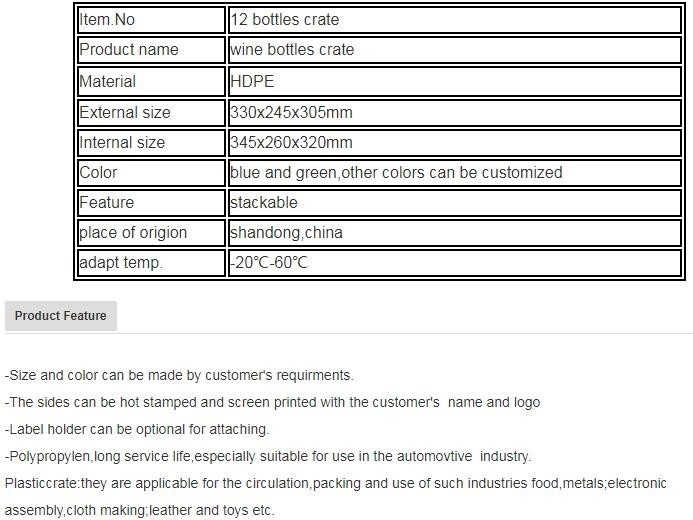The width and height of the screenshot is (693, 520).
Task: Select the Item.No label cell
Action: click(x=151, y=20)
